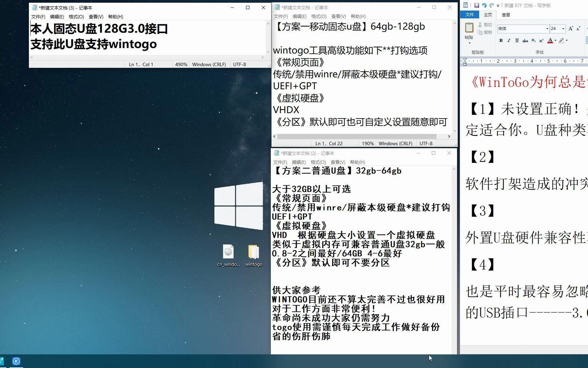Click the line '【方案二普通U盘】32gb-64gb'
The image size is (588, 368).
(337, 171)
